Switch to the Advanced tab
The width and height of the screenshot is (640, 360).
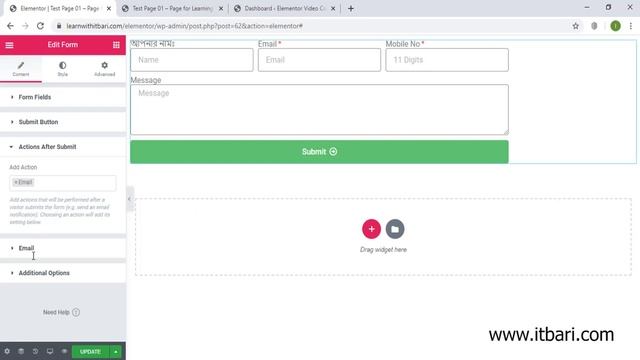104,69
